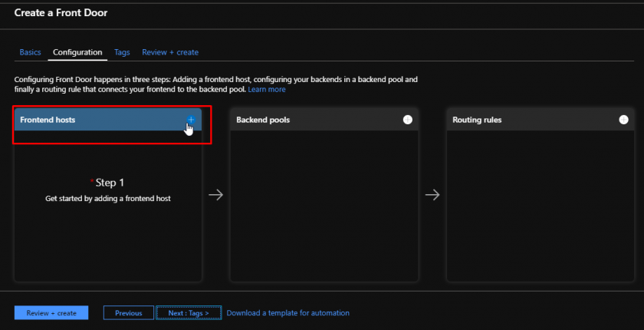This screenshot has width=644, height=330.
Task: Go to the Review + create tab
Action: [x=170, y=52]
